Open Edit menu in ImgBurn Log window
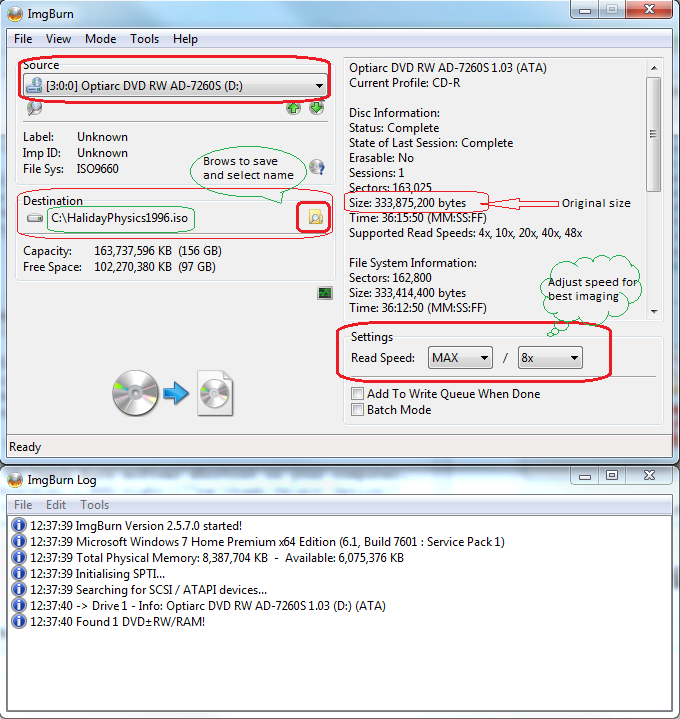Image resolution: width=680 pixels, height=719 pixels. (56, 505)
